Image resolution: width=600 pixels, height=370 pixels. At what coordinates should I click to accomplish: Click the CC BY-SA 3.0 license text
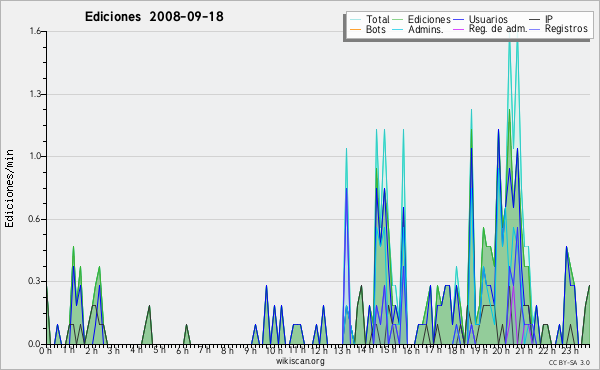(569, 362)
